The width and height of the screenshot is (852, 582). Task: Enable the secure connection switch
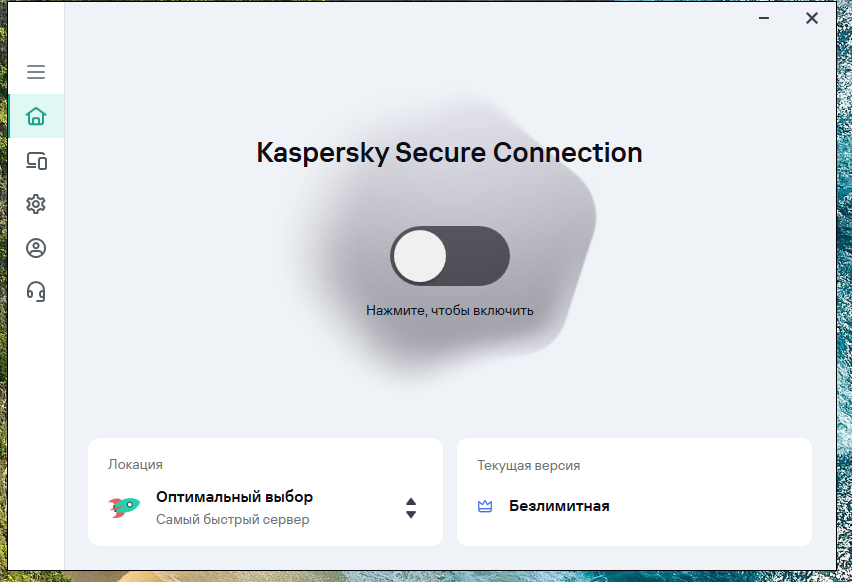tap(450, 256)
